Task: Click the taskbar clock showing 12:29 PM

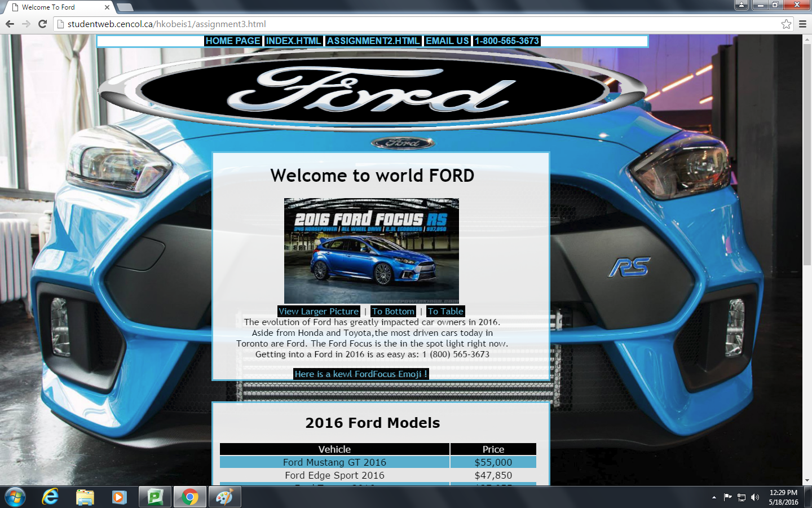Action: click(x=783, y=497)
